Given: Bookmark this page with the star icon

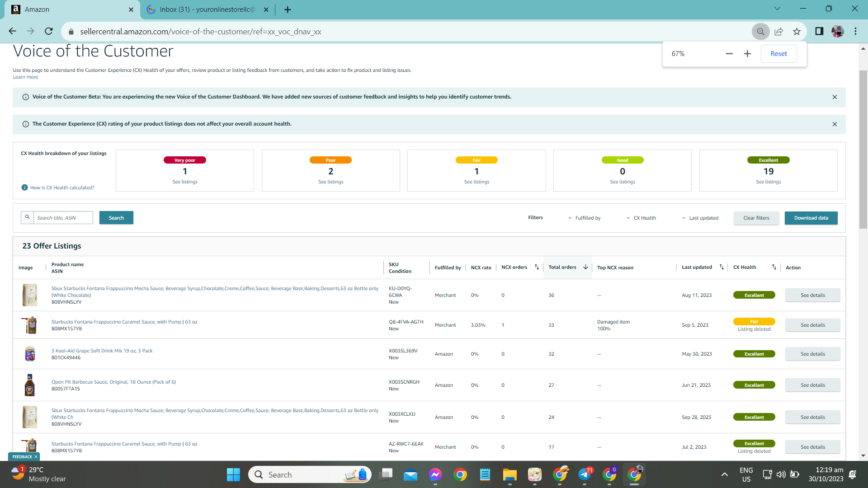Looking at the screenshot, I should coord(797,32).
